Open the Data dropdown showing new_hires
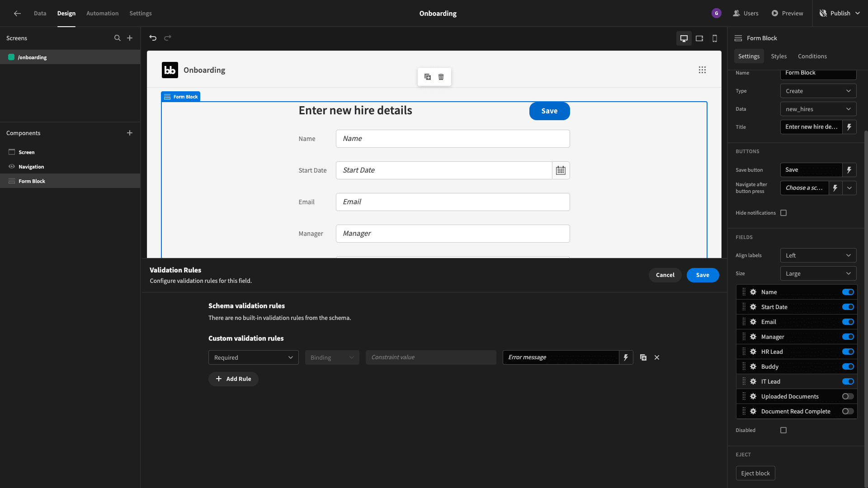This screenshot has height=488, width=868. click(818, 109)
